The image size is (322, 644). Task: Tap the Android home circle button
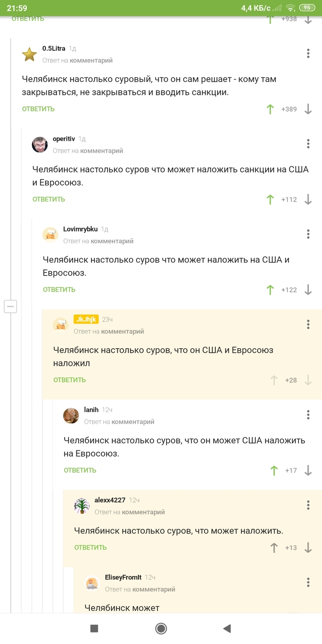tap(161, 628)
